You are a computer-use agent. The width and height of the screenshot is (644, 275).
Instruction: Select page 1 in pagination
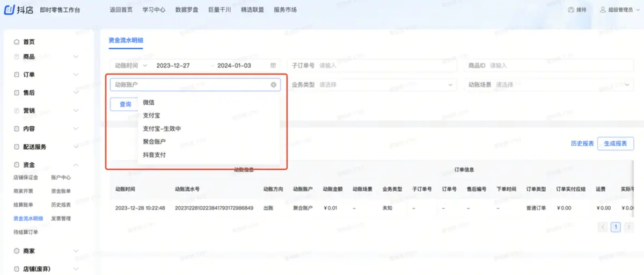click(616, 227)
